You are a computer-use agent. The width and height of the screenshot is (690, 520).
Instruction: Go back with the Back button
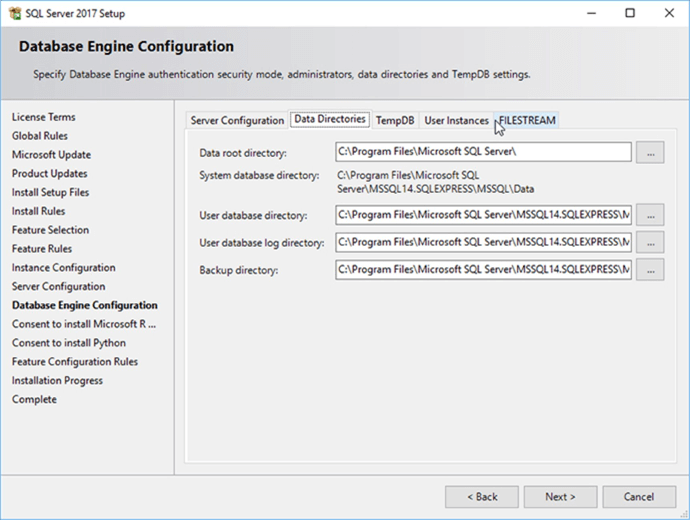pos(481,497)
